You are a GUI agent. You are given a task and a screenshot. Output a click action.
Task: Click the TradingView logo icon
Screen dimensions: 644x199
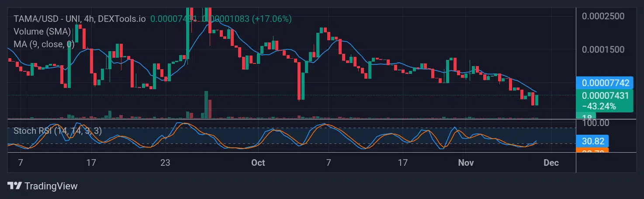coord(14,186)
